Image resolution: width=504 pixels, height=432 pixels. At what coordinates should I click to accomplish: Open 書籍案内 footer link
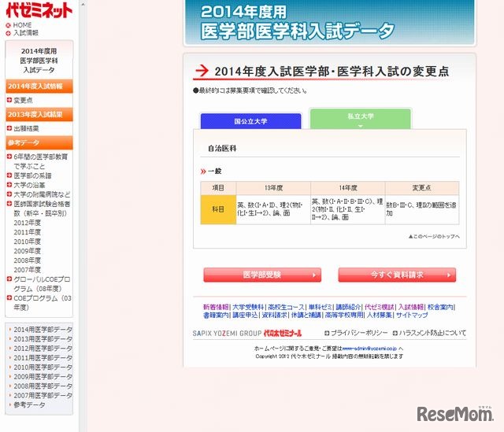pos(216,315)
